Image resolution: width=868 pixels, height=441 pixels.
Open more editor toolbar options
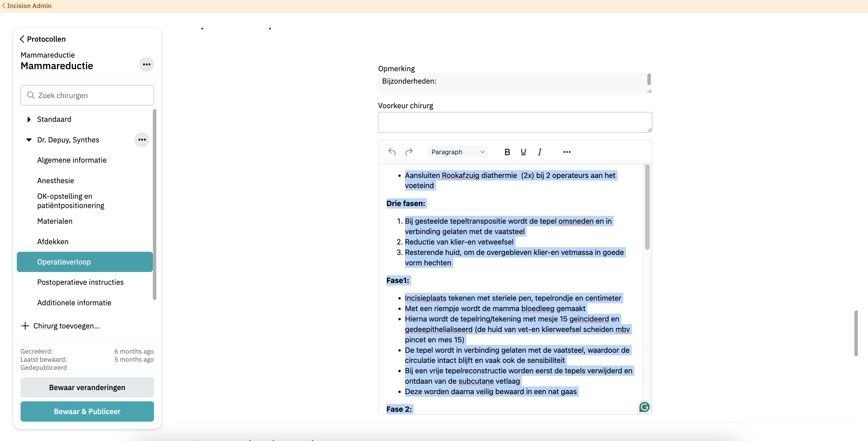pos(567,152)
